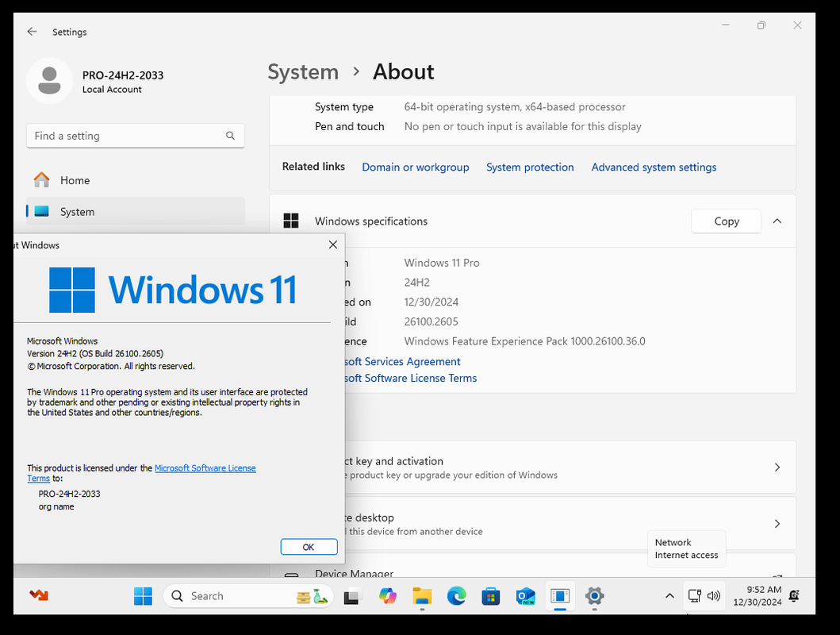
Task: Click the taskbar Search box
Action: tap(248, 596)
